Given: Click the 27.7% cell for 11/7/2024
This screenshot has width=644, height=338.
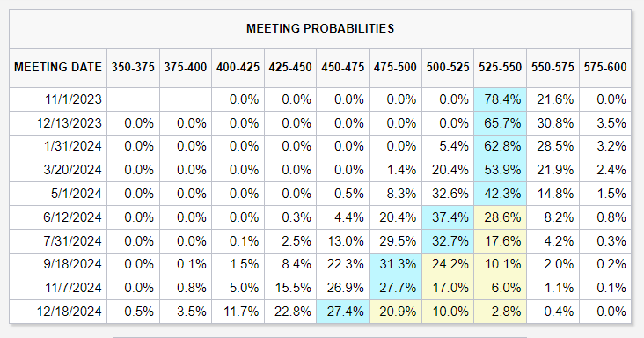Looking at the screenshot, I should [x=395, y=288].
